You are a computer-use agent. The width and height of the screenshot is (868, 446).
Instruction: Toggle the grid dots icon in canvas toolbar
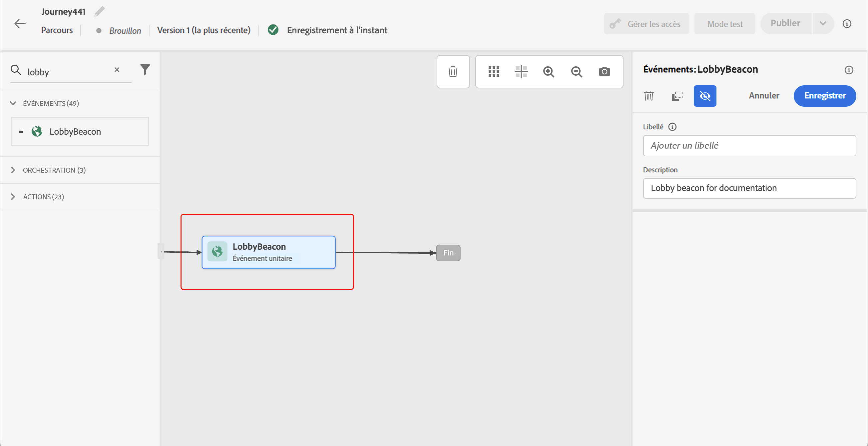click(x=494, y=71)
